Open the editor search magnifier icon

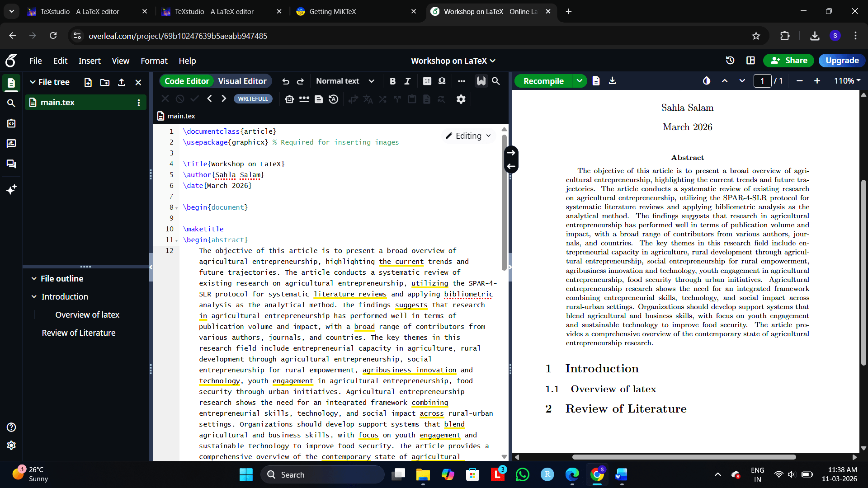point(496,81)
